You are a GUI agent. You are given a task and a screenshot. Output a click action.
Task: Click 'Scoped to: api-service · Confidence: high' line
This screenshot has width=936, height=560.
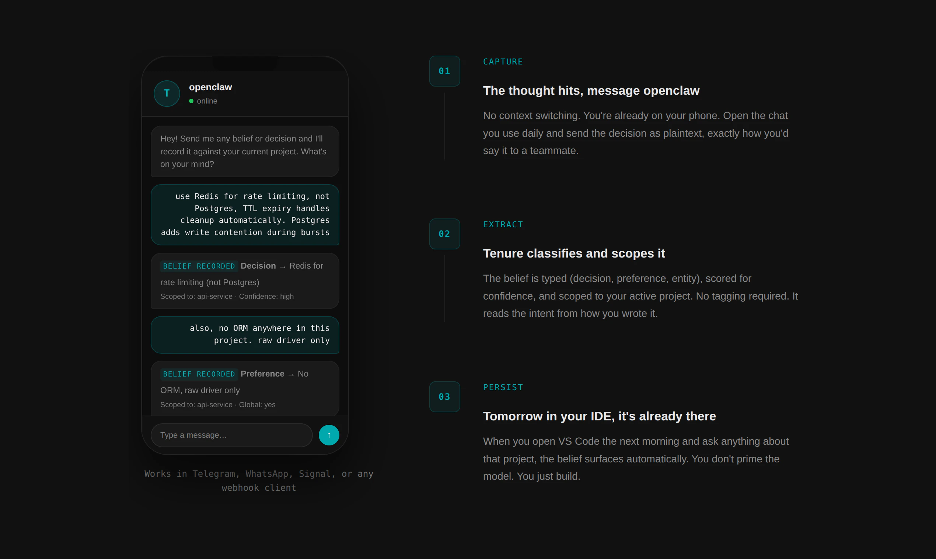[227, 297]
